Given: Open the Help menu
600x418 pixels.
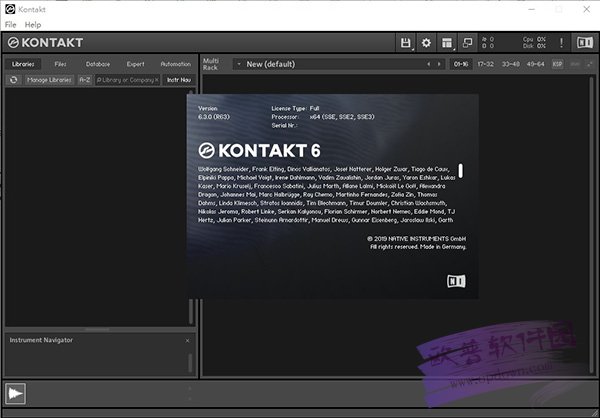Looking at the screenshot, I should (33, 24).
